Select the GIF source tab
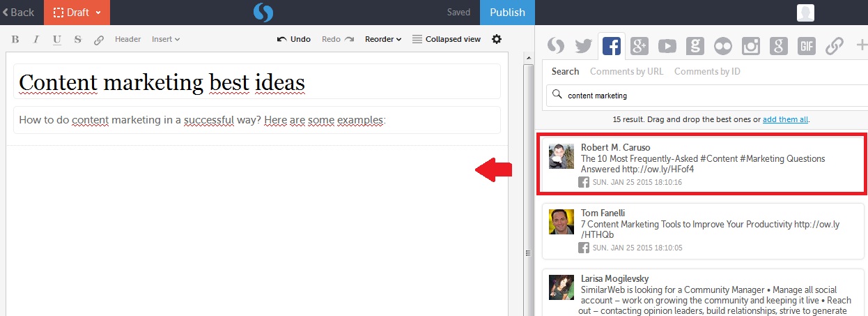Image resolution: width=868 pixels, height=316 pixels. (x=807, y=46)
